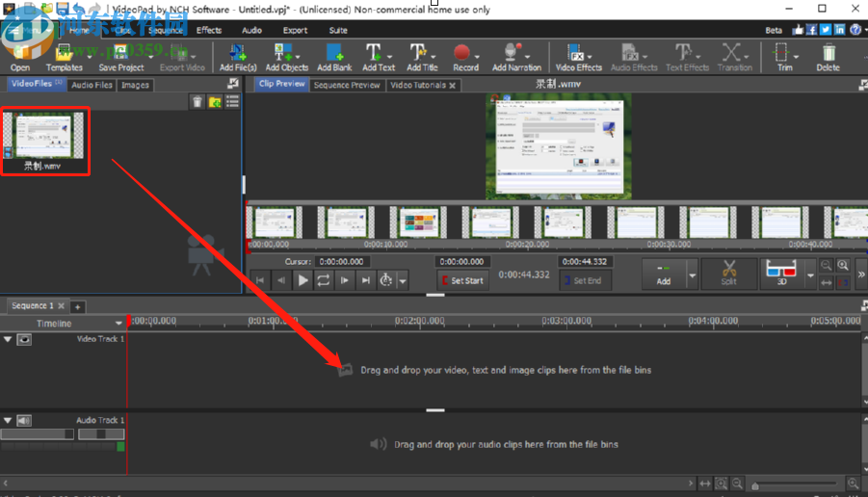
Task: Click the Open toolbar icon
Action: [x=20, y=58]
